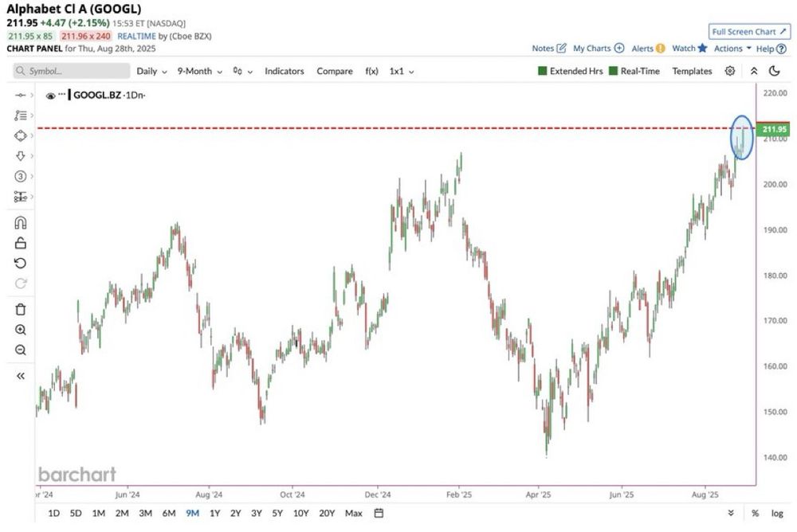This screenshot has width=797, height=532.
Task: Zoom in with magnifier plus icon
Action: [21, 330]
